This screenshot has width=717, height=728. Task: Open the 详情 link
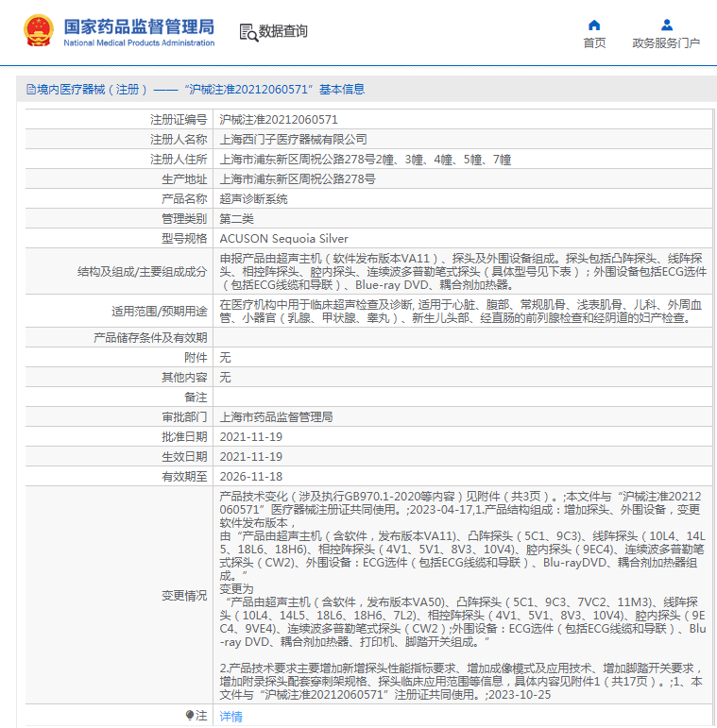230,716
